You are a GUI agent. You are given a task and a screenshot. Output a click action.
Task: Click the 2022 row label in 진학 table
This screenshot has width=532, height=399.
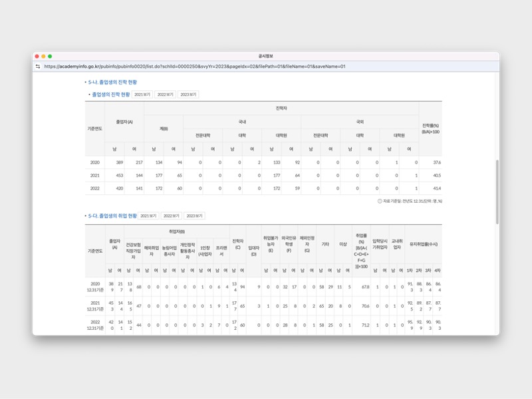point(94,188)
